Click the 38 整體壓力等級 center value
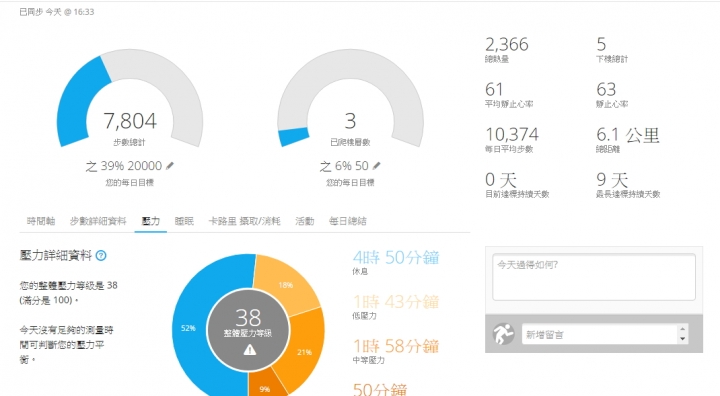720x396 pixels. click(248, 317)
